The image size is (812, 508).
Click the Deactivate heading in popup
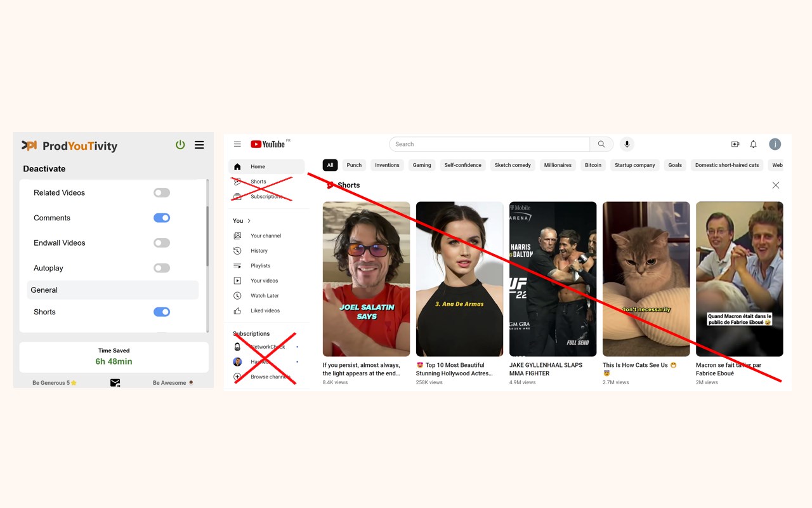point(44,169)
